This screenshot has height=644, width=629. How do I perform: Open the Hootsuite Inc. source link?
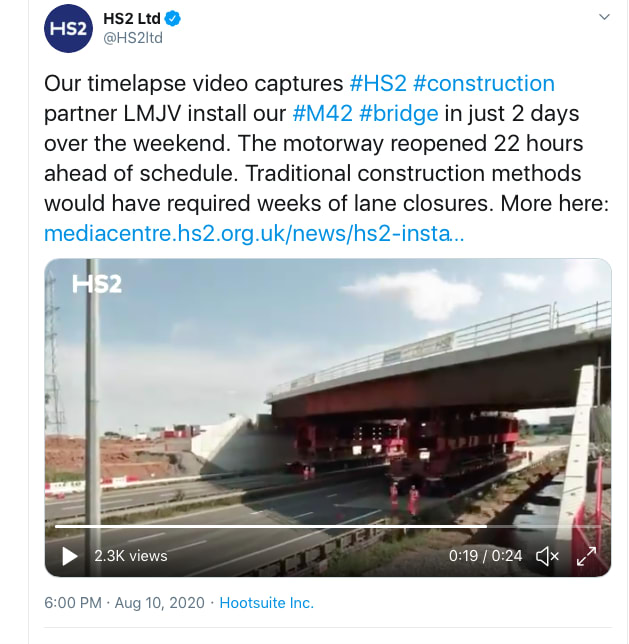[x=267, y=603]
